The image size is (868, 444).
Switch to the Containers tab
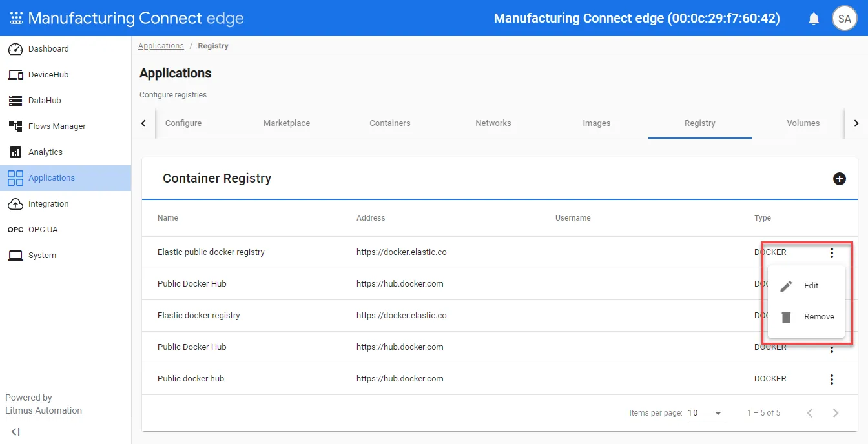point(390,123)
